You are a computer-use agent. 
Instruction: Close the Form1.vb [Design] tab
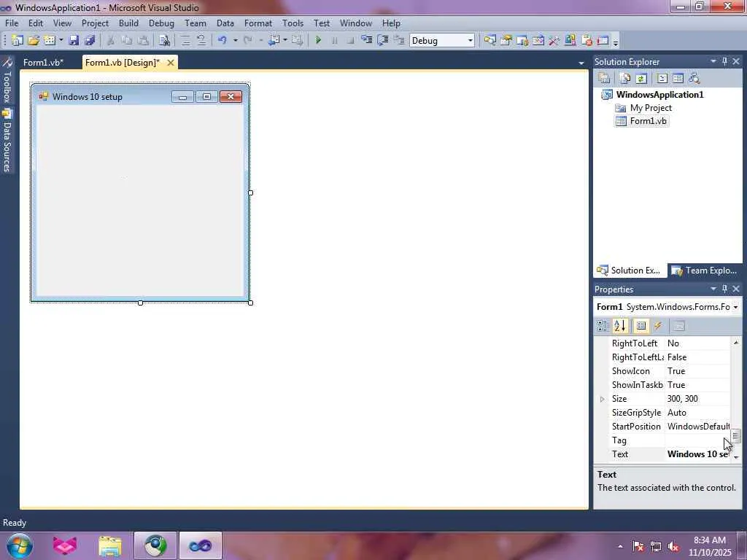171,63
